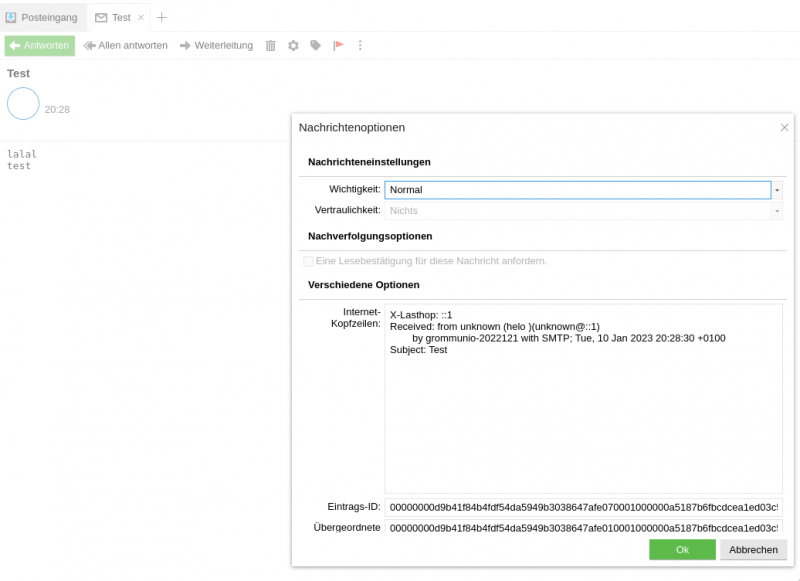Click the Wichtigkeit field showing Normal
Viewport: 800px width, 581px height.
[x=577, y=190]
